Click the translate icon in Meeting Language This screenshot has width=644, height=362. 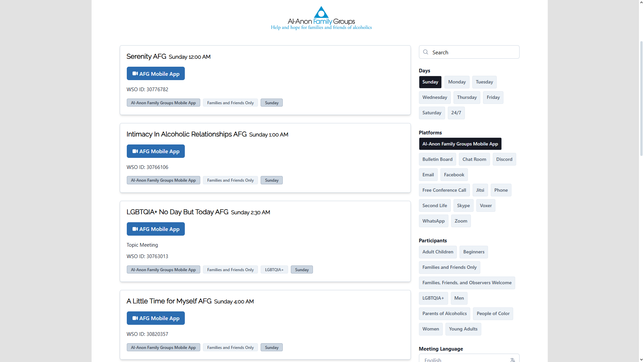pos(513,360)
